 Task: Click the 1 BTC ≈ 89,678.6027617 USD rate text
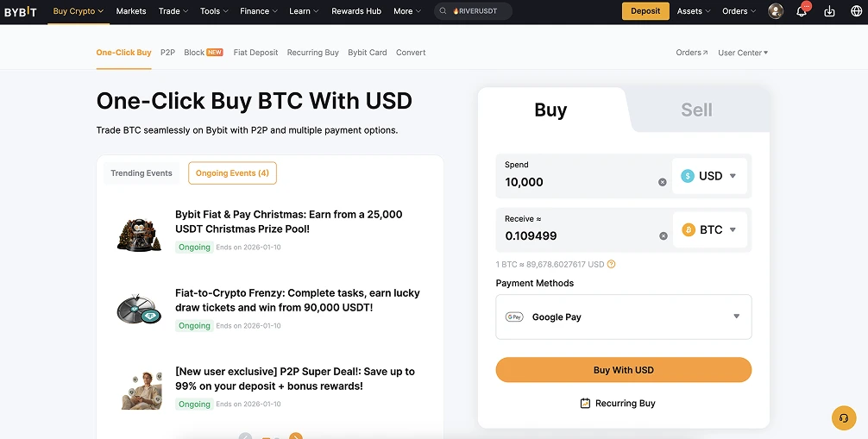(x=550, y=264)
